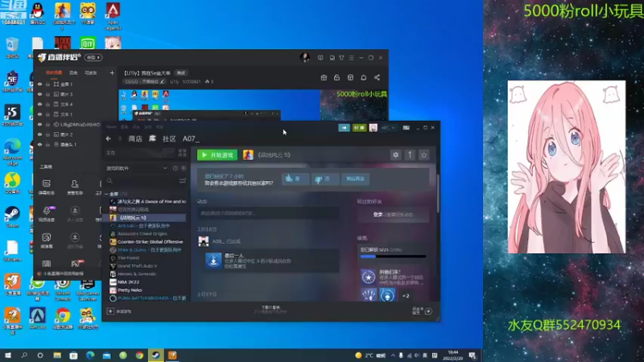This screenshot has width=644, height=362.
Task: Click the Steam announcements megaphone button
Action: 345,128
